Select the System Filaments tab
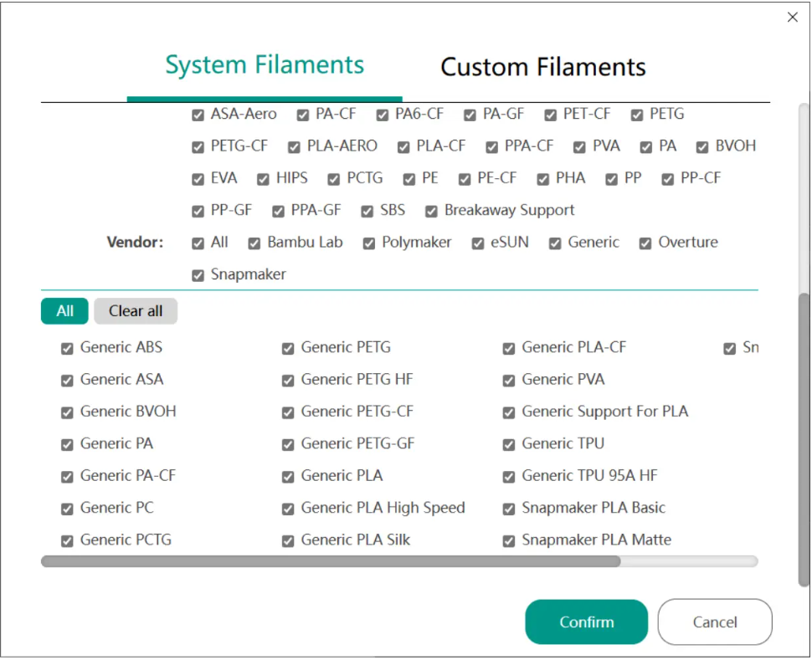This screenshot has width=812, height=660. click(264, 65)
